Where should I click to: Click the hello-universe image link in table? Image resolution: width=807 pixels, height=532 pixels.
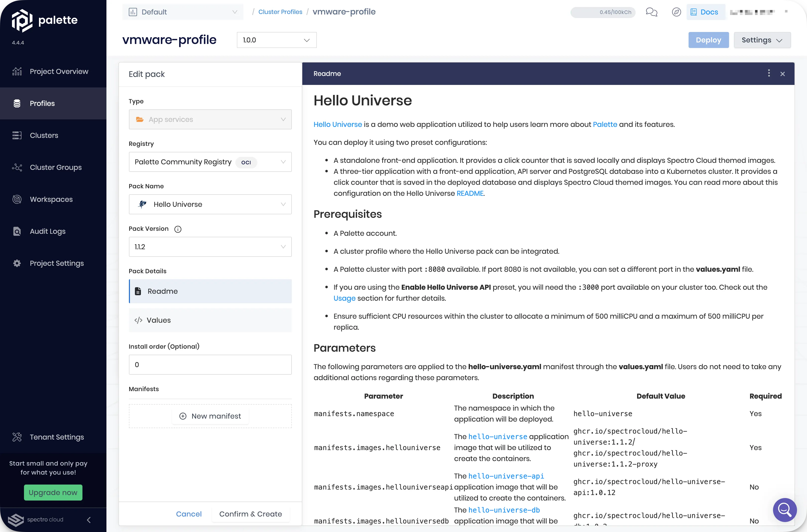tap(497, 437)
